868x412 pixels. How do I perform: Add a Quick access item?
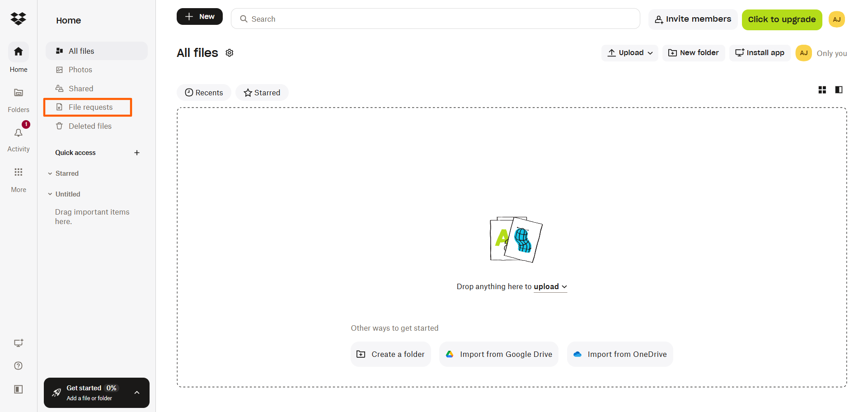(x=137, y=153)
